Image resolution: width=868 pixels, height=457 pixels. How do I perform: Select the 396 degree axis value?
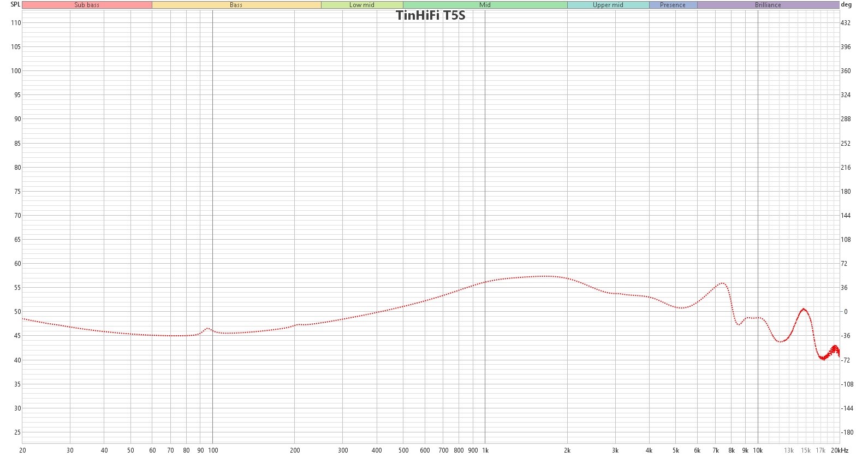tap(846, 47)
